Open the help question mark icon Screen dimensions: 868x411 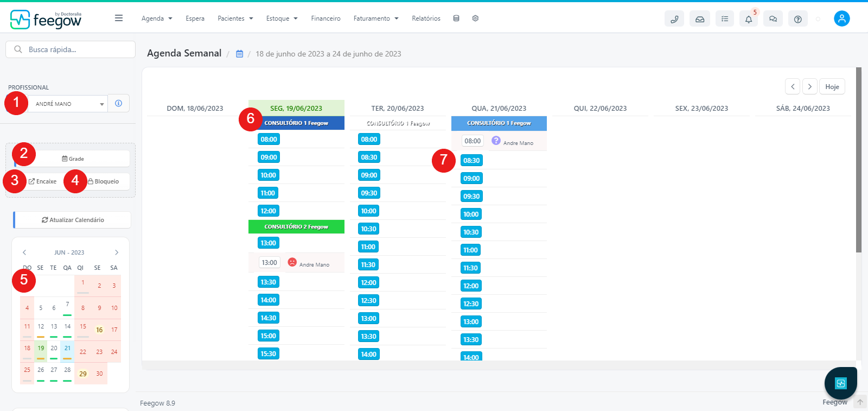tap(797, 19)
